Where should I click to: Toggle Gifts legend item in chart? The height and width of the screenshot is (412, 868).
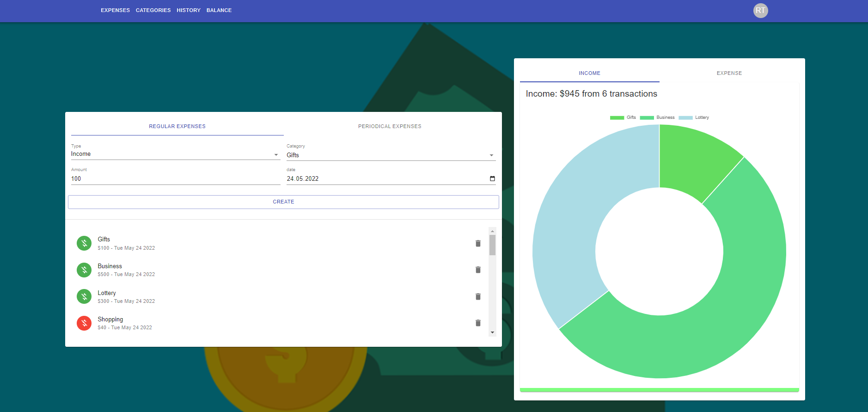coord(623,117)
